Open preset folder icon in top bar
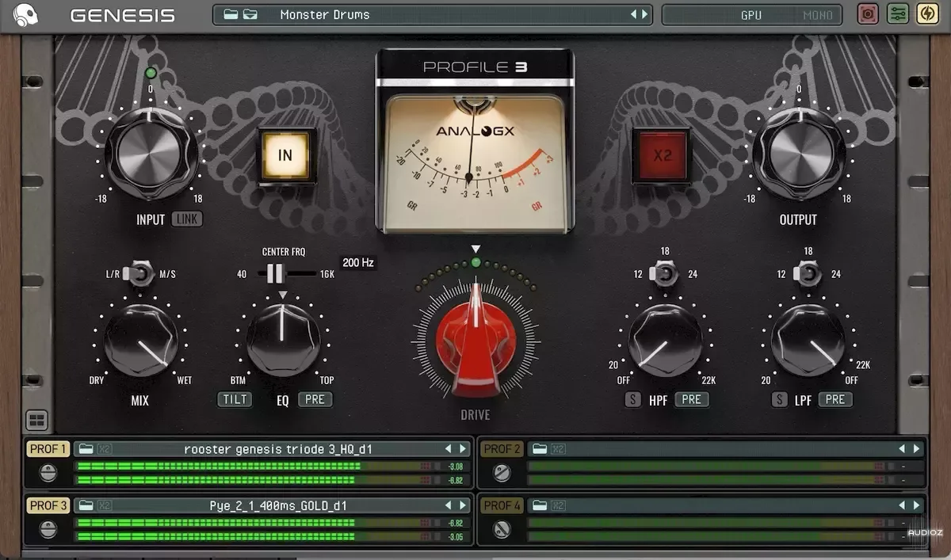 231,15
